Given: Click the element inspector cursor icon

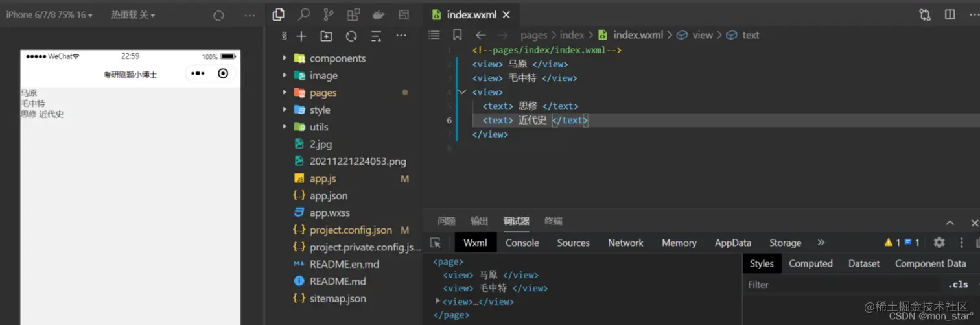Looking at the screenshot, I should coord(436,243).
